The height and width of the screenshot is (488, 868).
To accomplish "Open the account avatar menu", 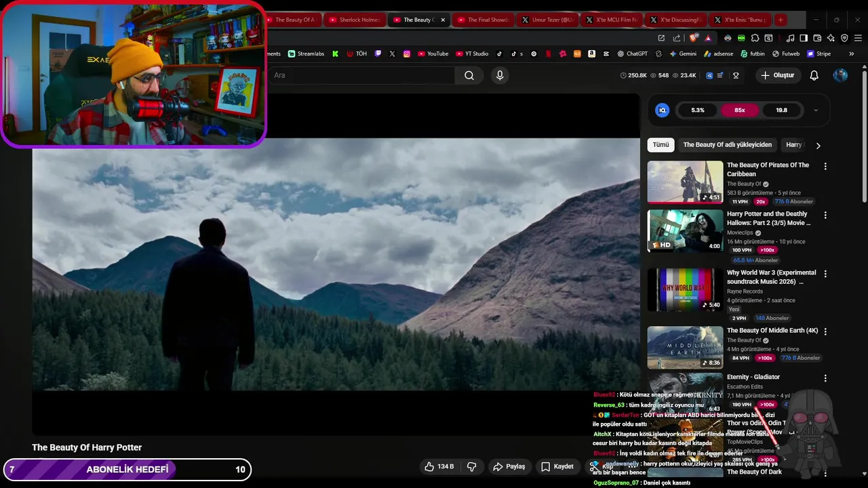I will pos(840,75).
